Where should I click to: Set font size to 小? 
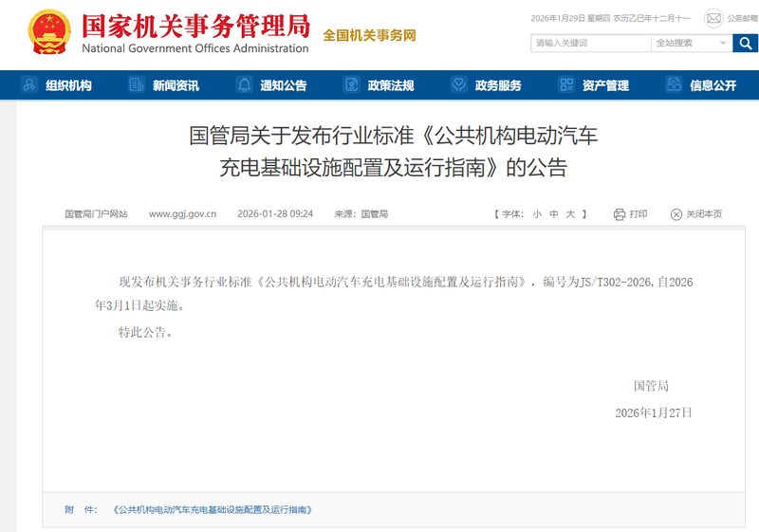[537, 213]
